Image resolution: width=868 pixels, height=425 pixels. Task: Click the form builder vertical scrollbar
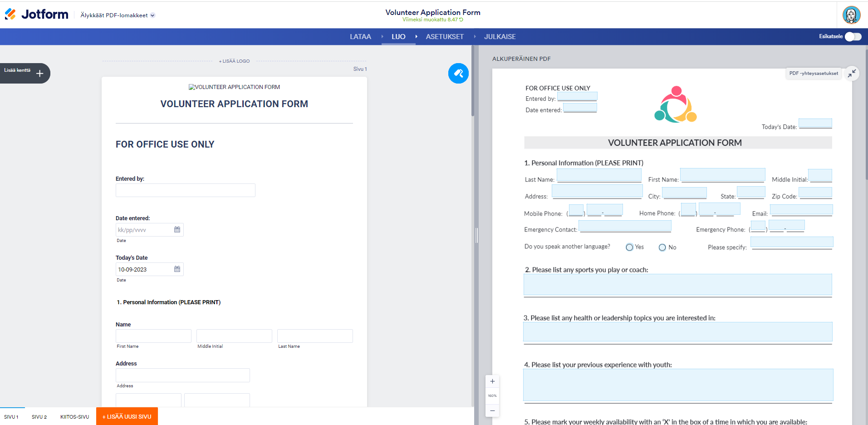tap(472, 82)
